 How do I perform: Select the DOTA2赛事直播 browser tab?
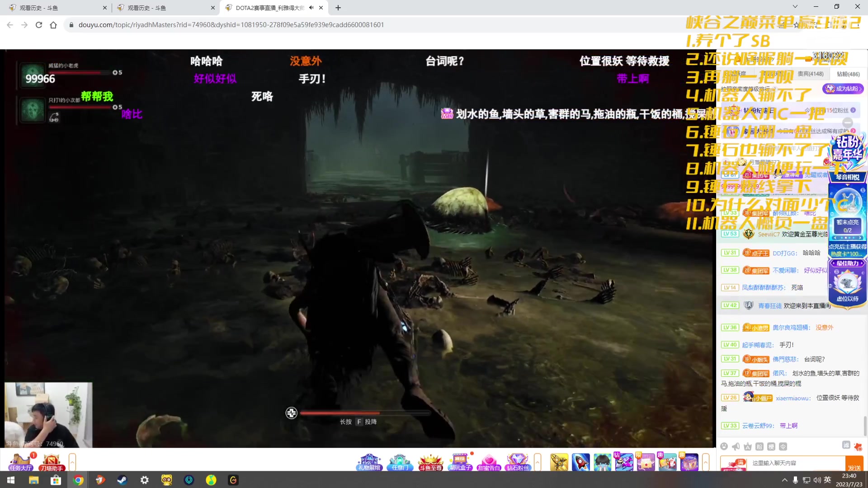click(274, 8)
